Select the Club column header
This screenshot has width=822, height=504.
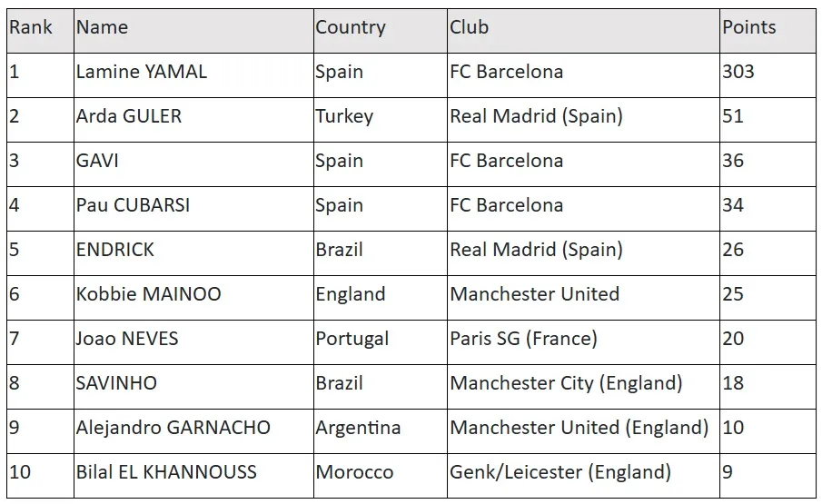470,28
